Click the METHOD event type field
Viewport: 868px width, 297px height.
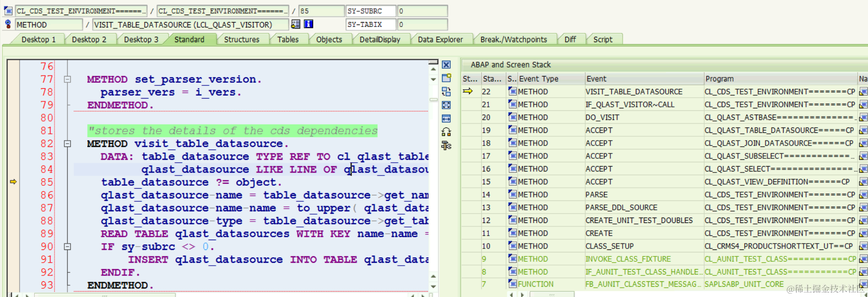(49, 25)
